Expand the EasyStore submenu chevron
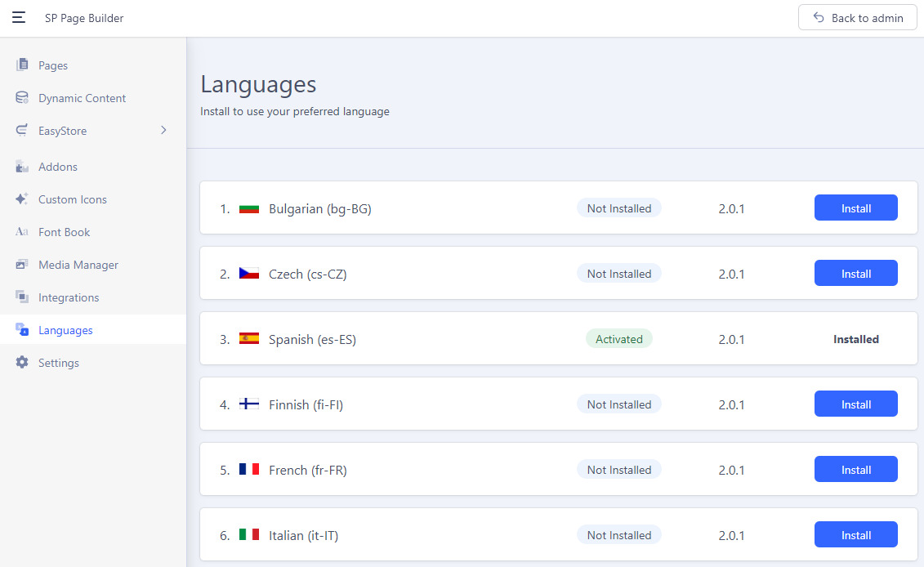The width and height of the screenshot is (924, 567). click(163, 131)
